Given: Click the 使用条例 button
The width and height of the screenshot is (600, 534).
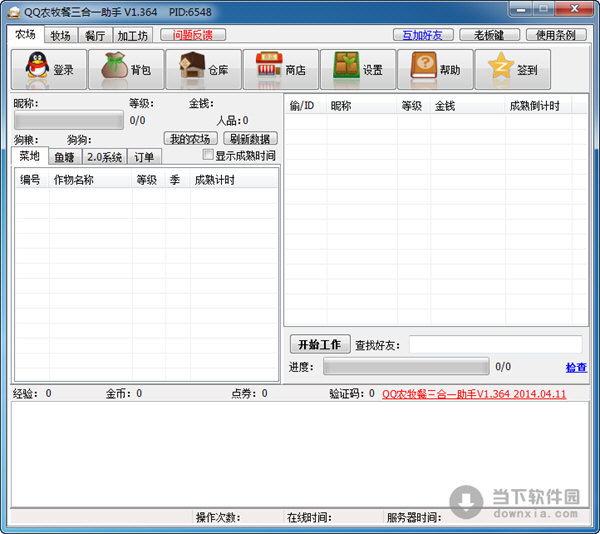Looking at the screenshot, I should 556,35.
